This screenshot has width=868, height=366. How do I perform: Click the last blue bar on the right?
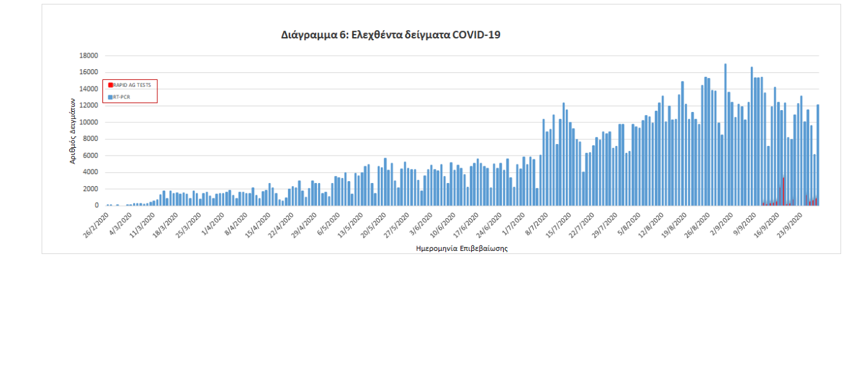817,154
